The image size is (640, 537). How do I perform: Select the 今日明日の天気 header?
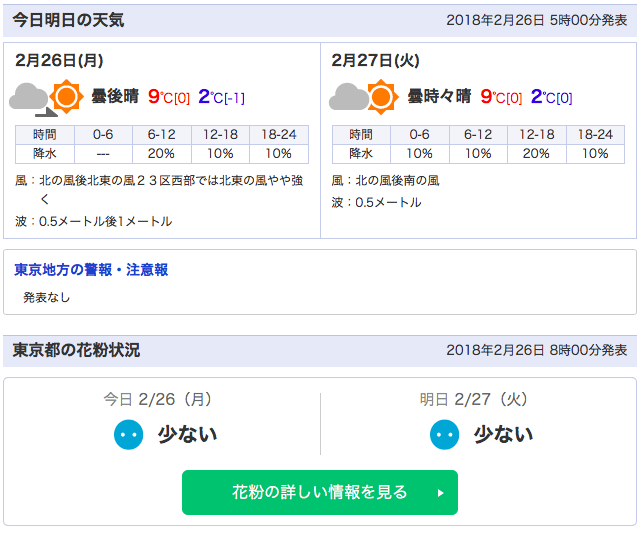tap(68, 20)
